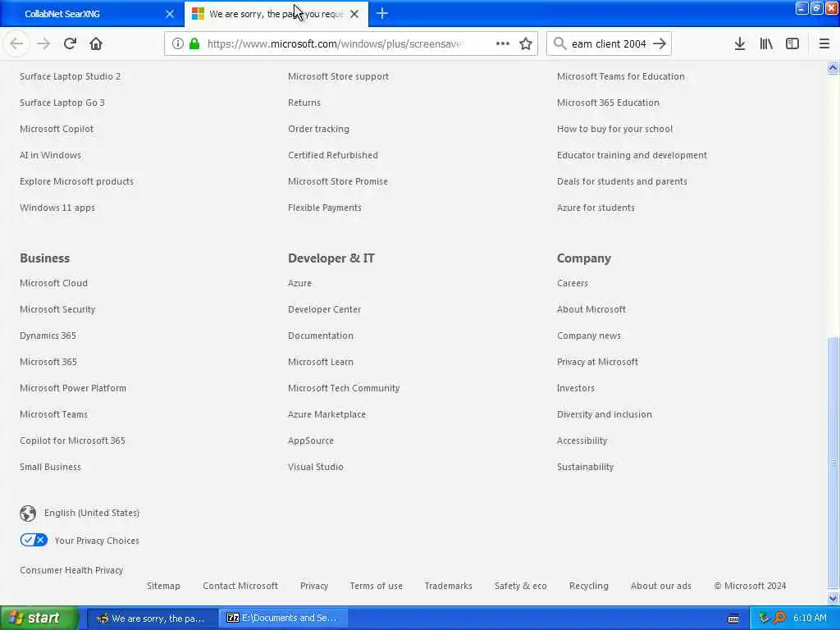Image resolution: width=840 pixels, height=630 pixels.
Task: Open the Microsoft Copilot link
Action: tap(57, 129)
